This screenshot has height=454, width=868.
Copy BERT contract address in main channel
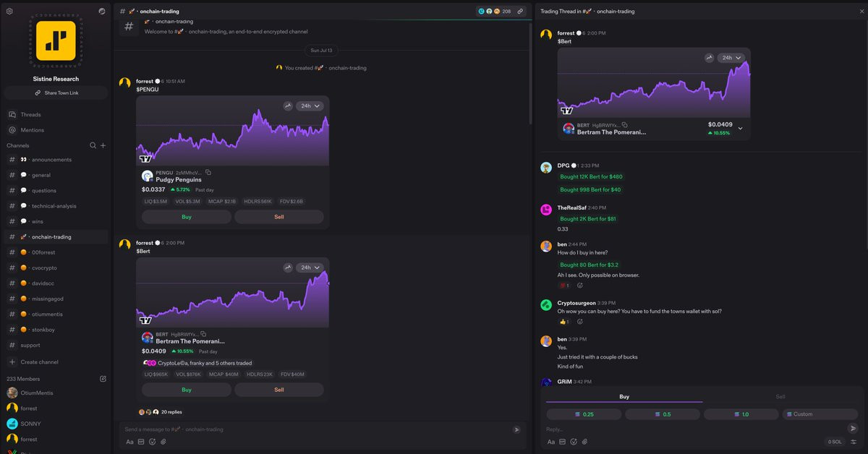(x=204, y=335)
